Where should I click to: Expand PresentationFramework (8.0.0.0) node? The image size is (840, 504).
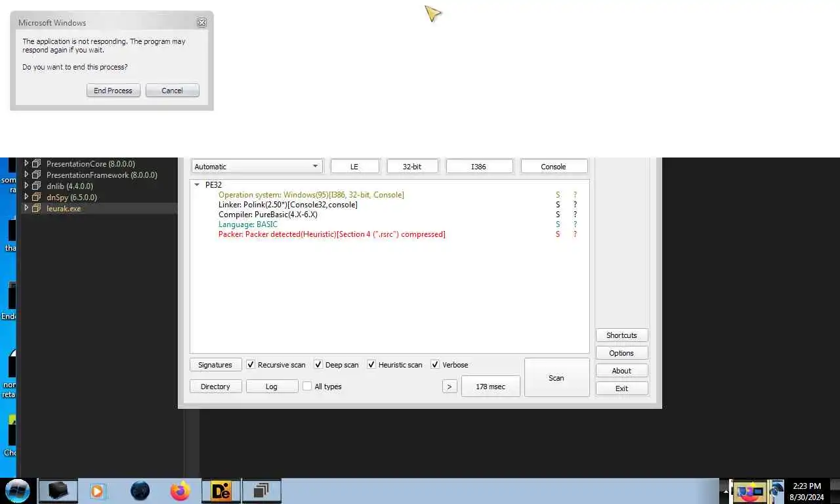tap(27, 175)
